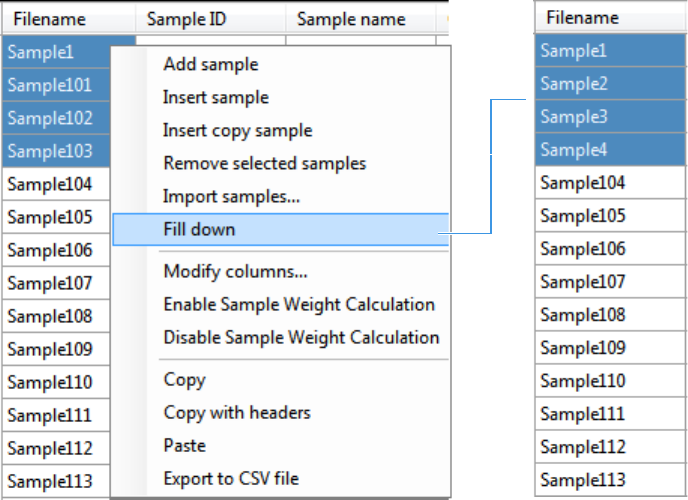Choose Copy with headers
This screenshot has width=688, height=500.
point(237,412)
